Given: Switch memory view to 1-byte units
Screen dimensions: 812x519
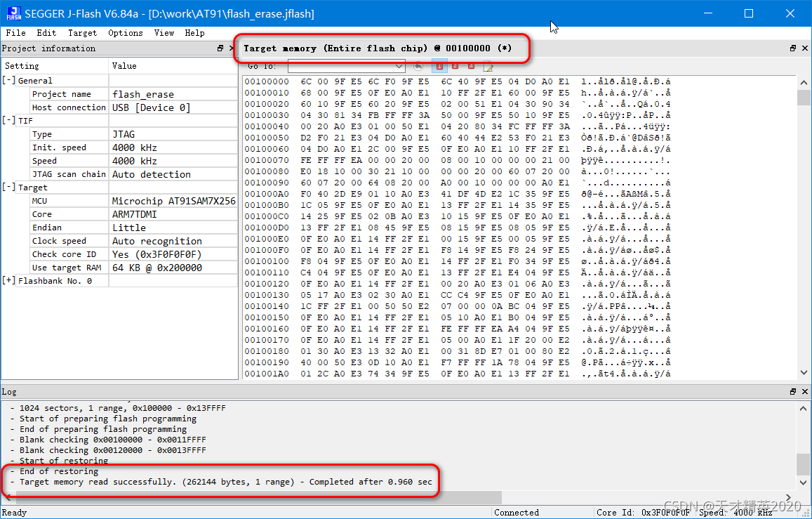Looking at the screenshot, I should (x=439, y=66).
